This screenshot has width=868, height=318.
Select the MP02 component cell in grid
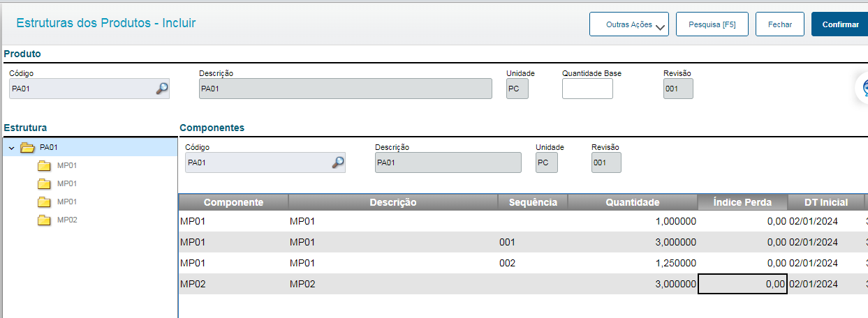pos(233,284)
